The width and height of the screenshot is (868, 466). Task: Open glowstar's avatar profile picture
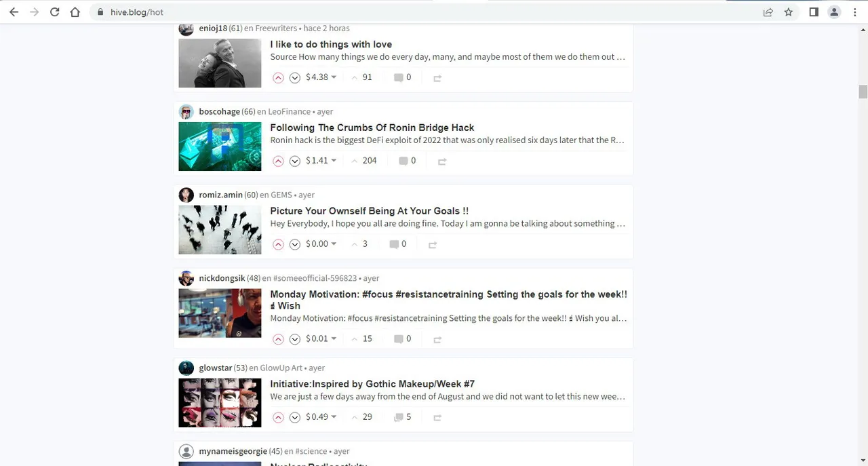186,368
